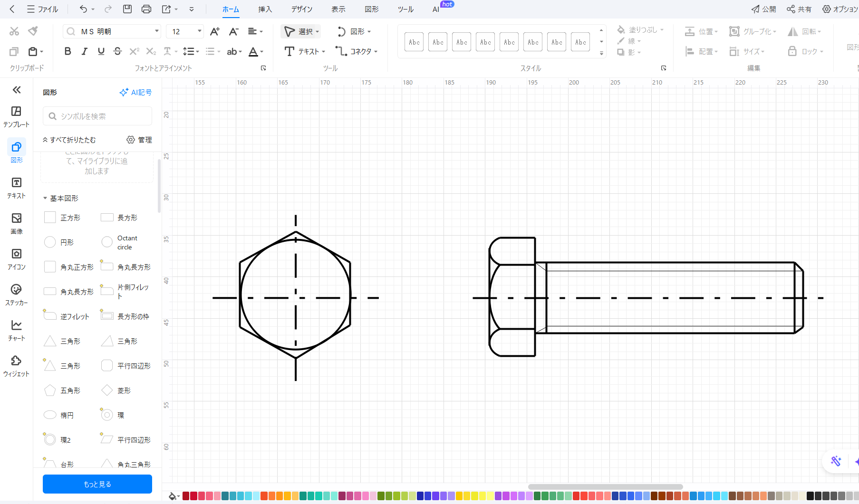Click the Export icon in title bar
The height and width of the screenshot is (504, 859).
click(166, 9)
